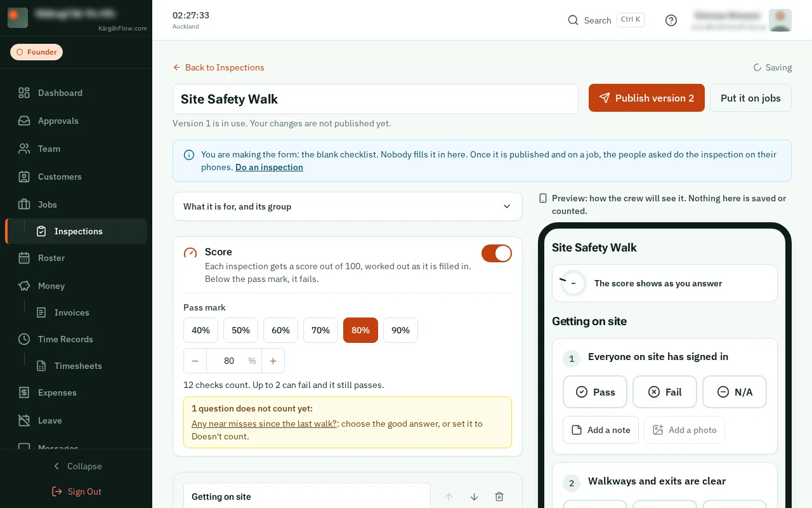The width and height of the screenshot is (812, 508).
Task: Click the phone preview icon
Action: (543, 198)
